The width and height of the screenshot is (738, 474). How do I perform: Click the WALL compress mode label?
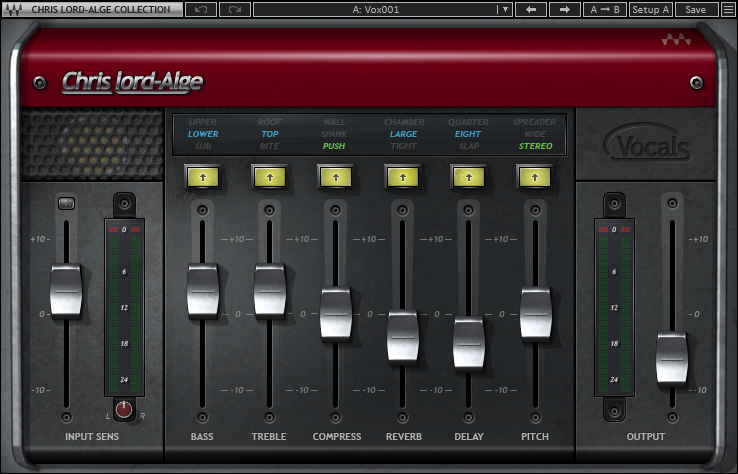point(334,122)
